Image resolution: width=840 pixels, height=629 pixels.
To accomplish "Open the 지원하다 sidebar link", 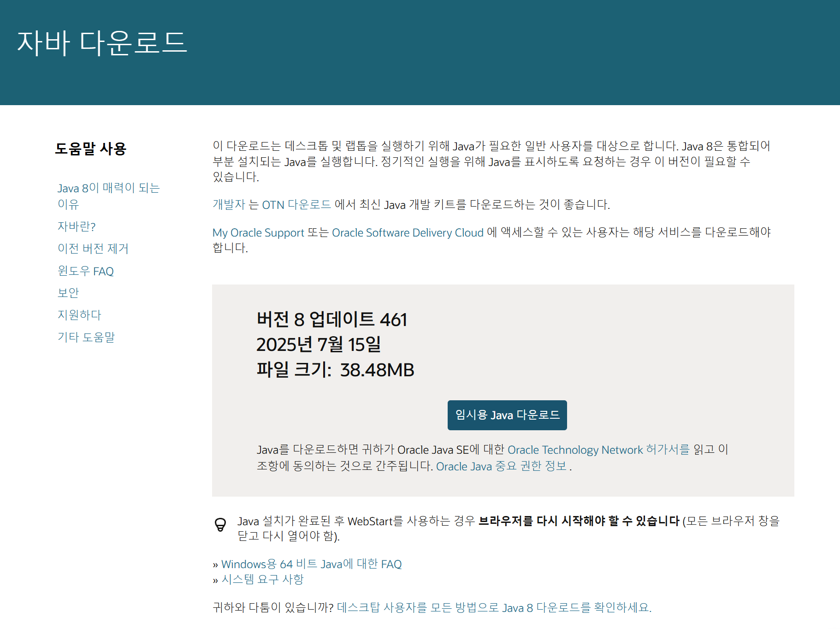I will [79, 315].
